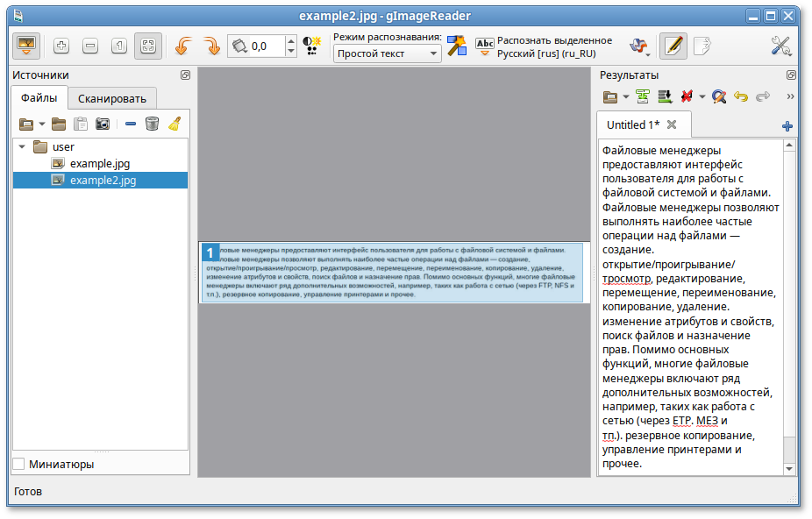Delete selected source with trash icon
The width and height of the screenshot is (812, 519).
(x=152, y=124)
